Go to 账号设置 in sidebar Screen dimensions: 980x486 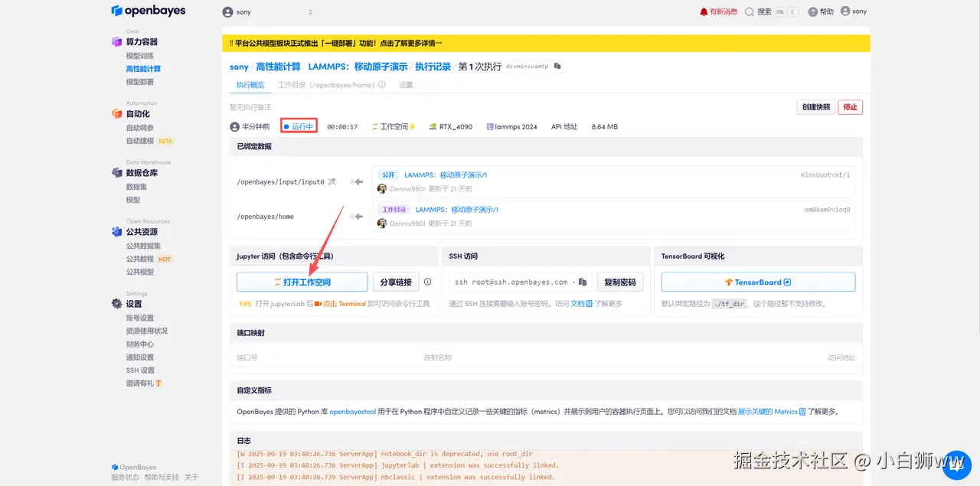tap(140, 318)
